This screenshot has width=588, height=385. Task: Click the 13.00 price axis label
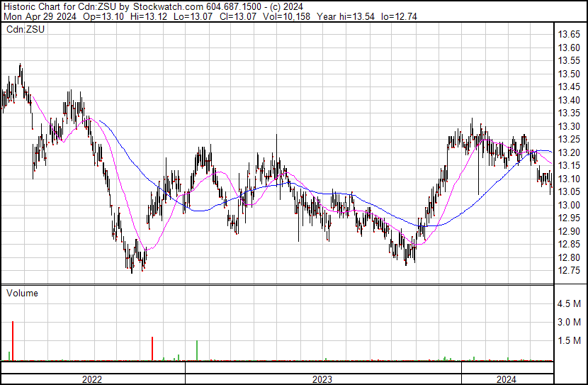pyautogui.click(x=570, y=205)
